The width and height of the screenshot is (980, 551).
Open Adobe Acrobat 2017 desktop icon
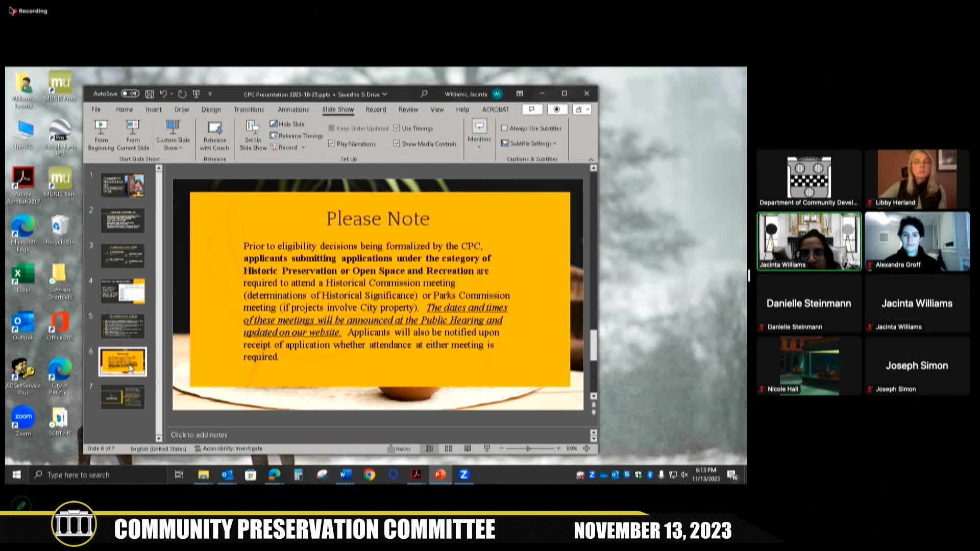tap(23, 185)
